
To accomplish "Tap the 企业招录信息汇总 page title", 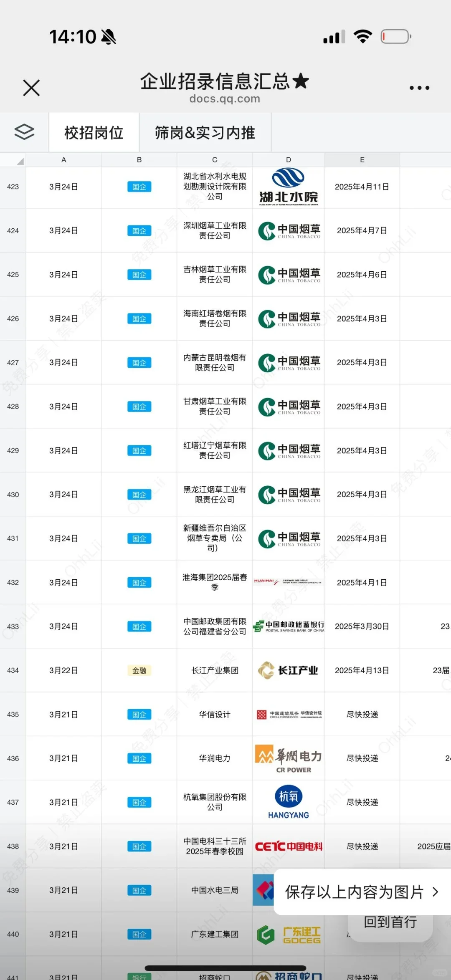I will click(225, 81).
